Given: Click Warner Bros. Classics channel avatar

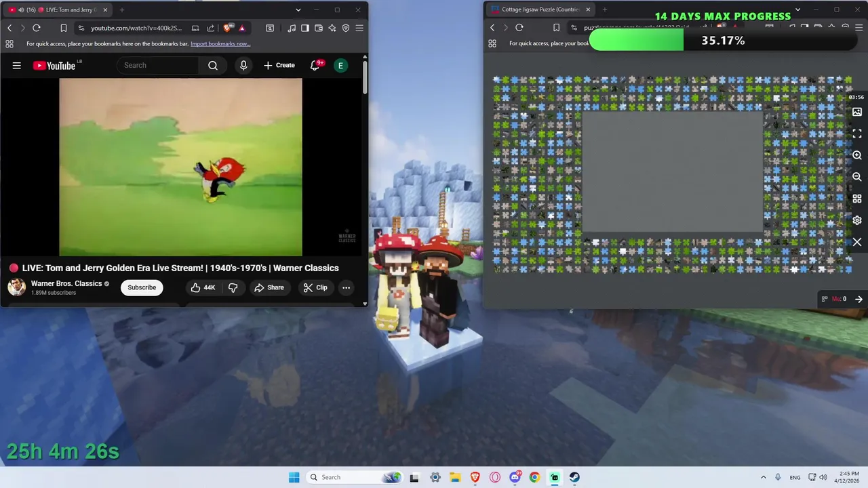Looking at the screenshot, I should coord(16,287).
